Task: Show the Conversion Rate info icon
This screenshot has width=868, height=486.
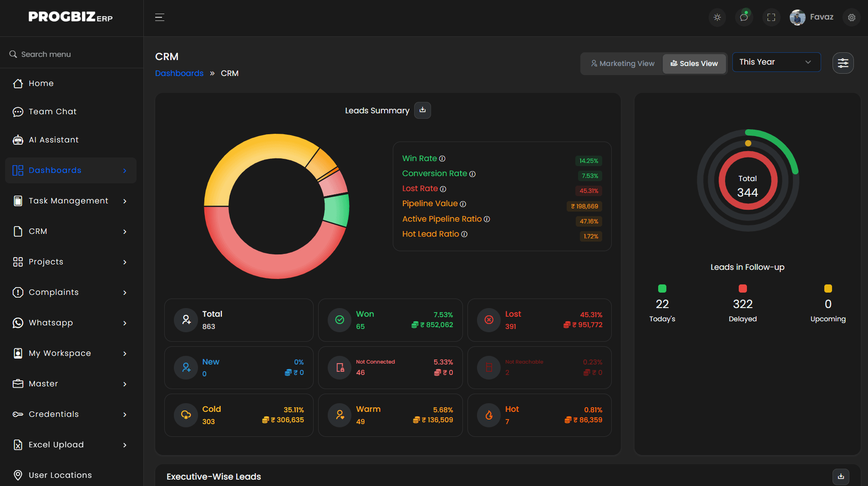Action: tap(472, 174)
